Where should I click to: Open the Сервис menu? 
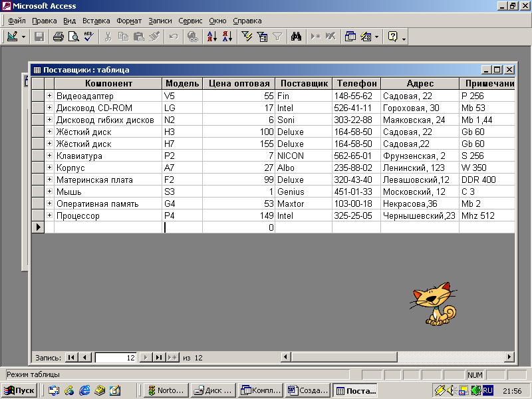(190, 21)
